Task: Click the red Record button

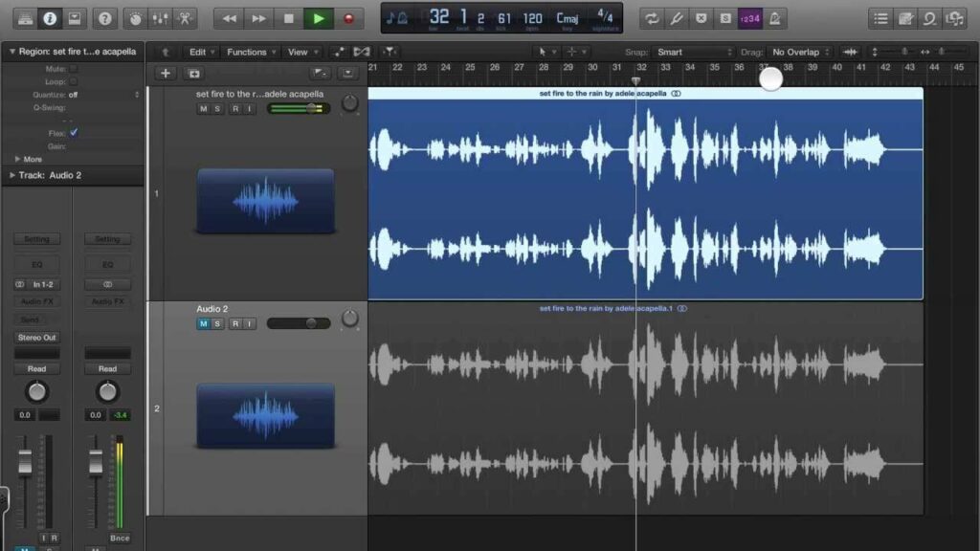Action: 348,19
